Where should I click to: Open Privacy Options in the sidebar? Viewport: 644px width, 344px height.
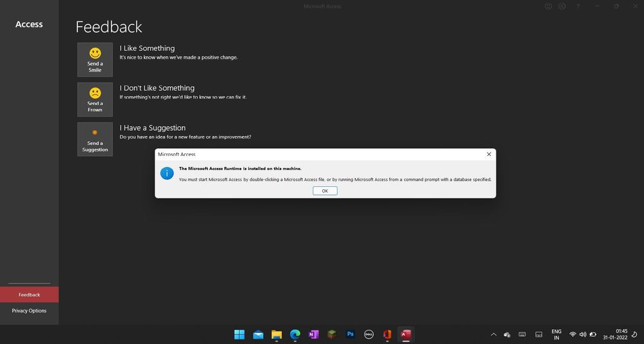pos(29,311)
